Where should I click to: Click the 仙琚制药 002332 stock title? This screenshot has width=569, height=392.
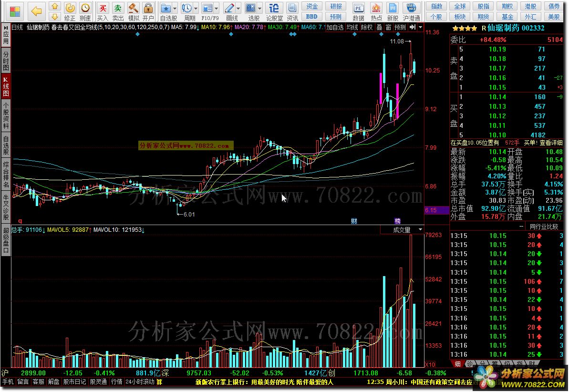tap(516, 28)
